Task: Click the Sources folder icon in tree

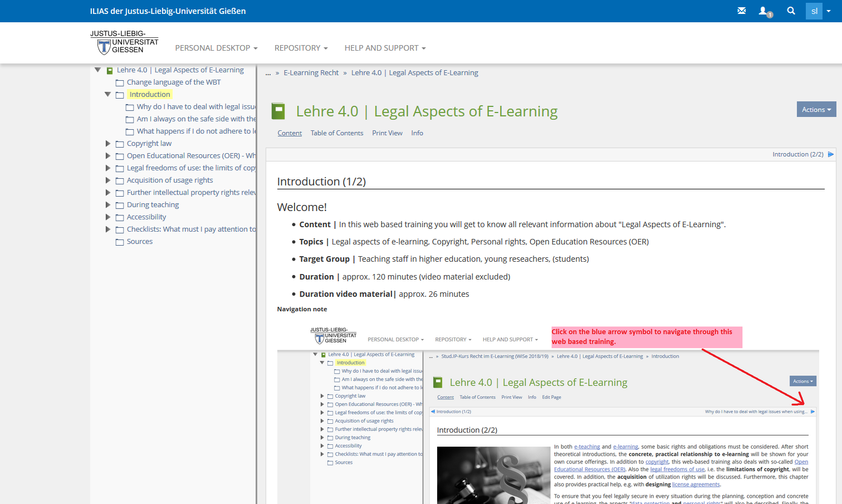Action: tap(120, 242)
